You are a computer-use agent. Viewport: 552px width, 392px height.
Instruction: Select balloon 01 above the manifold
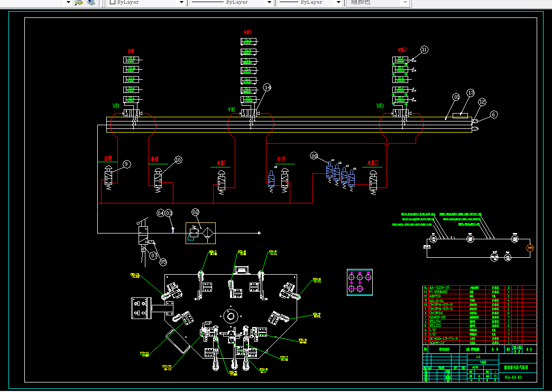(x=456, y=97)
